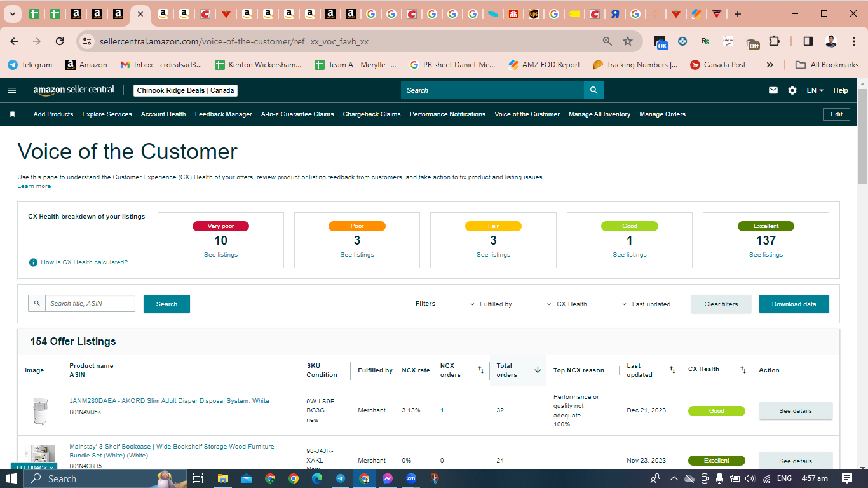Open the Canada Post bookmark
Viewport: 868px width, 488px height.
point(717,65)
